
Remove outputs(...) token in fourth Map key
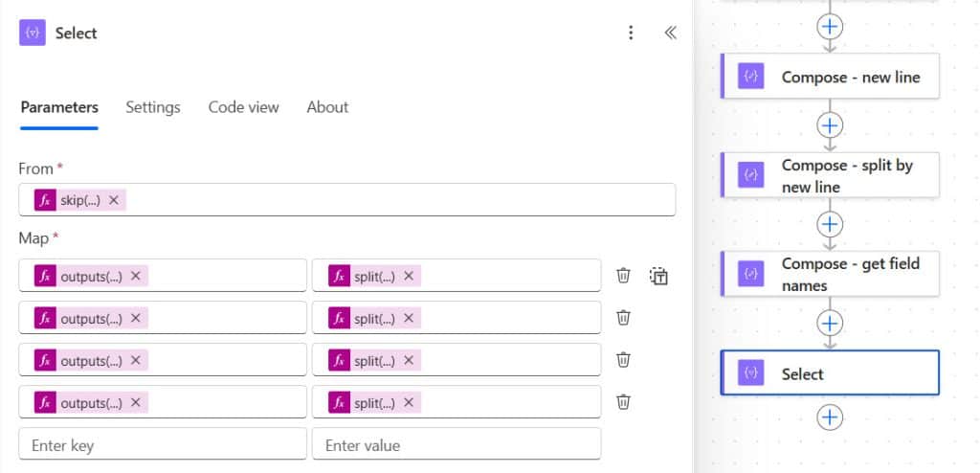[136, 402]
